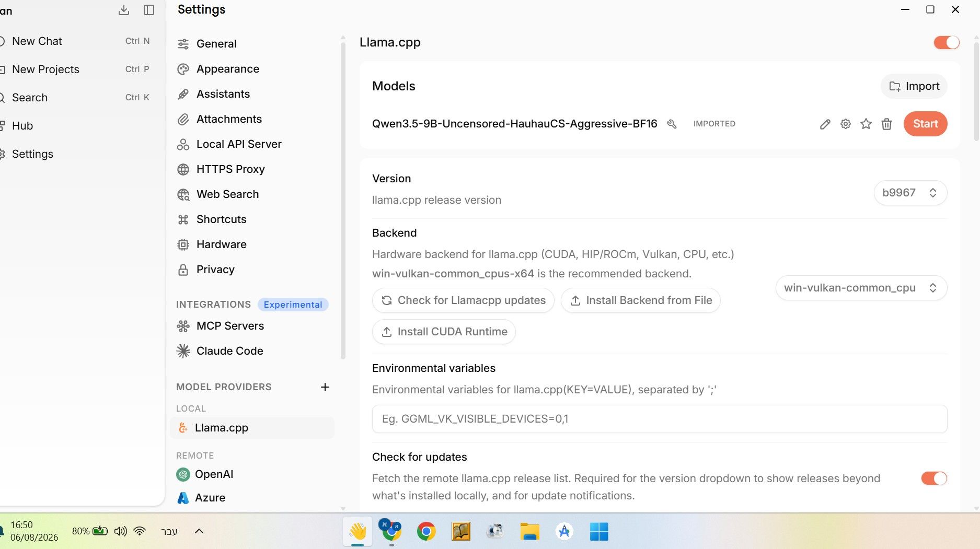This screenshot has width=980, height=549.
Task: Favorite the Qwen3.5 model with star icon
Action: [866, 124]
